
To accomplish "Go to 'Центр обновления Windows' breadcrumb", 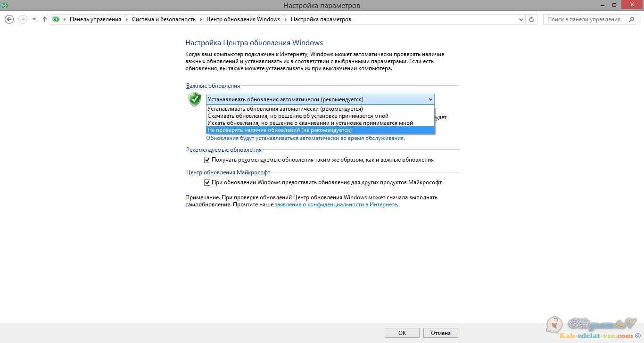I will [x=243, y=19].
